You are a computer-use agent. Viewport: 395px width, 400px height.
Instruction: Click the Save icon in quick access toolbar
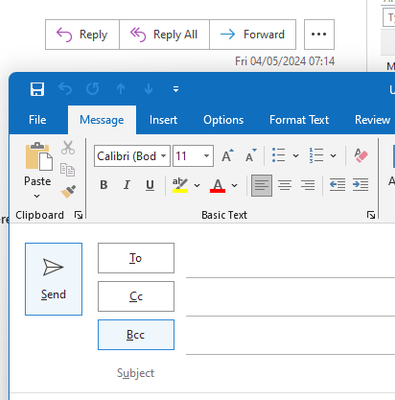click(x=37, y=89)
